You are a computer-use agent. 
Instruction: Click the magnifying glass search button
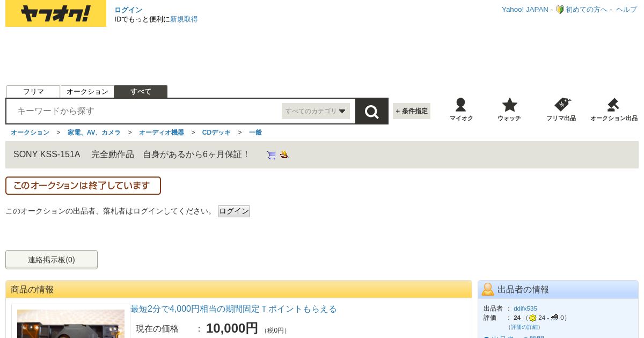click(x=372, y=111)
